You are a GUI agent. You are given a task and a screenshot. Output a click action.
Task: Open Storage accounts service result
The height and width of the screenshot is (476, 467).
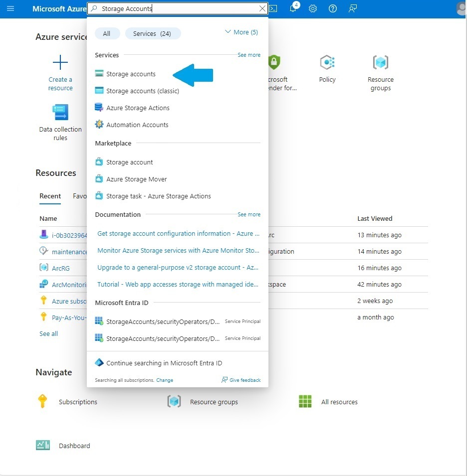(x=131, y=74)
